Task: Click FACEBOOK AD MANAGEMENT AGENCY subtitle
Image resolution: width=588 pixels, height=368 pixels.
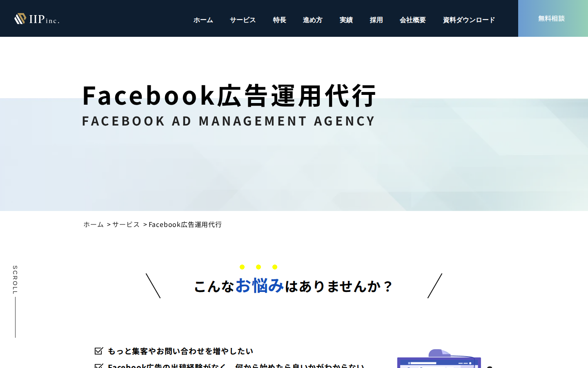Action: pos(228,121)
